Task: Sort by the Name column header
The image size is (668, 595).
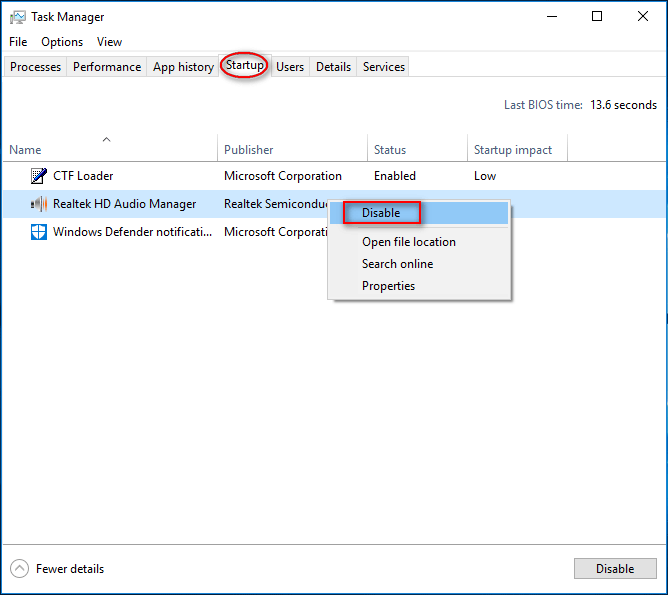Action: coord(110,149)
